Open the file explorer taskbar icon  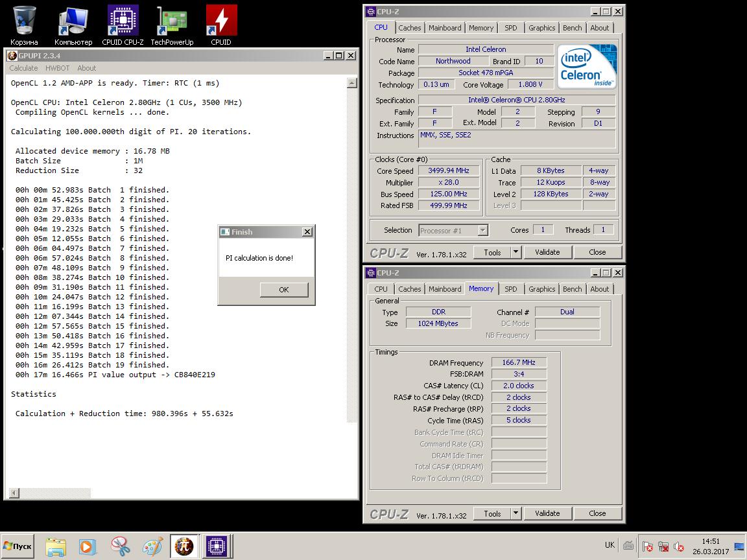coord(56,546)
